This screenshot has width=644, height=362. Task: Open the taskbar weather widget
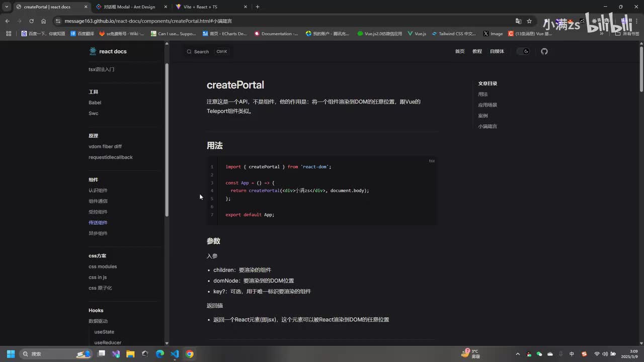coord(471,354)
